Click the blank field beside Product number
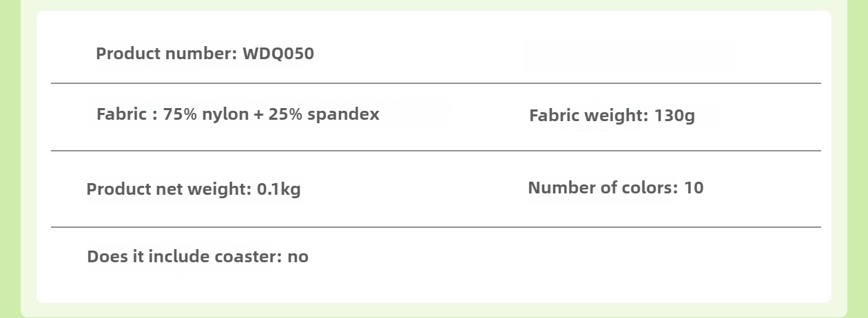This screenshot has width=868, height=318. coord(630,56)
